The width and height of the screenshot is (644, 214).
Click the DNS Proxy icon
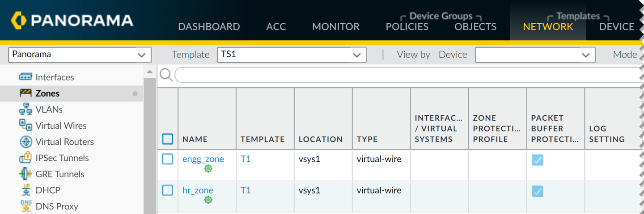tap(25, 206)
